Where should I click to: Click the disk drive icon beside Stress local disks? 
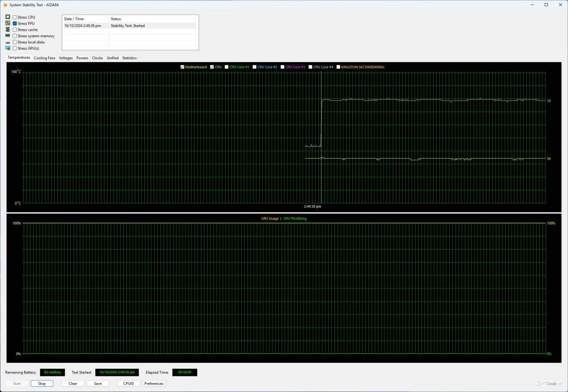pyautogui.click(x=8, y=42)
